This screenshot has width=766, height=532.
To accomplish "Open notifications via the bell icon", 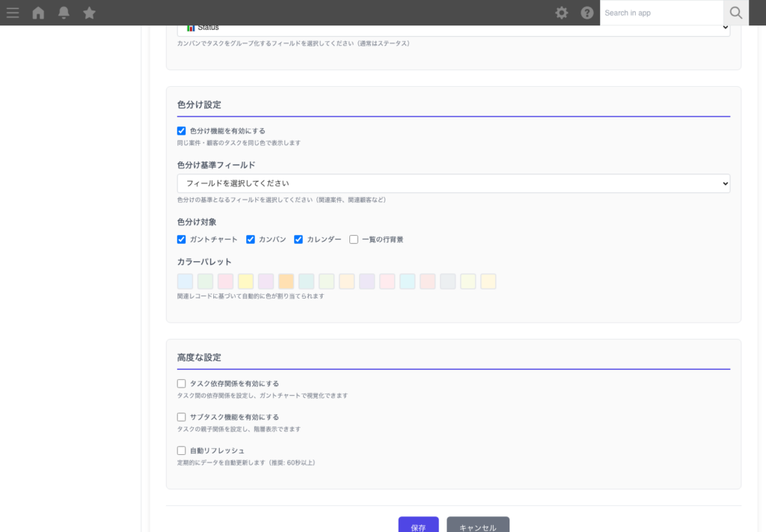I will [63, 12].
